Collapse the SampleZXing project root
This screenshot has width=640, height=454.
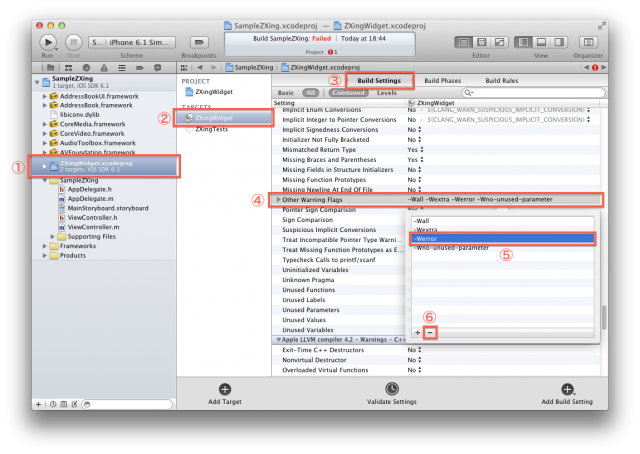pyautogui.click(x=37, y=82)
